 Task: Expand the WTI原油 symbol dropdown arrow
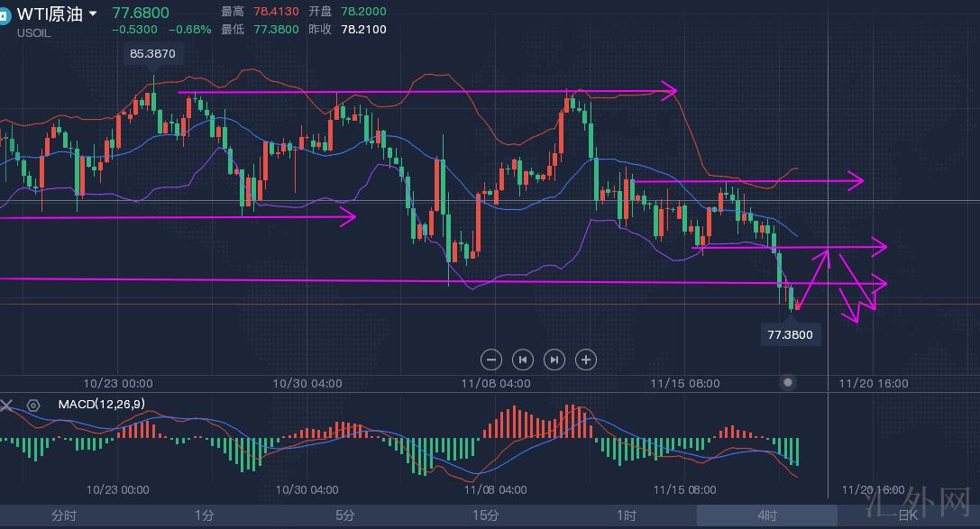[x=93, y=14]
